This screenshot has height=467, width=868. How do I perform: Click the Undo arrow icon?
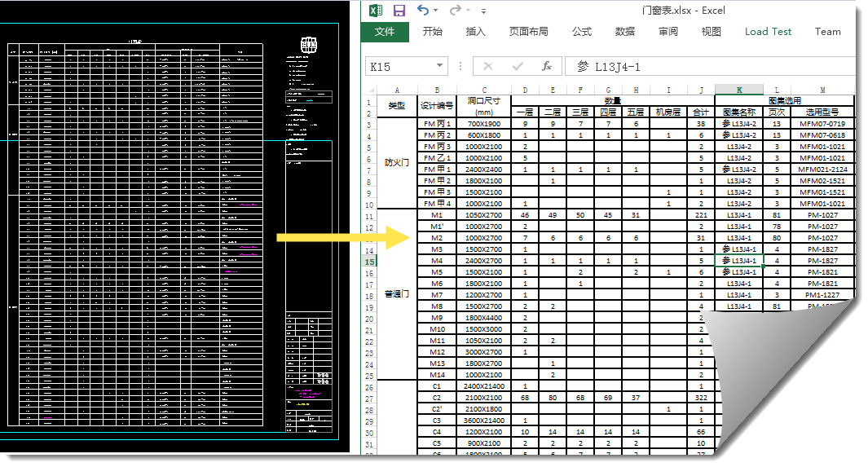tap(422, 10)
